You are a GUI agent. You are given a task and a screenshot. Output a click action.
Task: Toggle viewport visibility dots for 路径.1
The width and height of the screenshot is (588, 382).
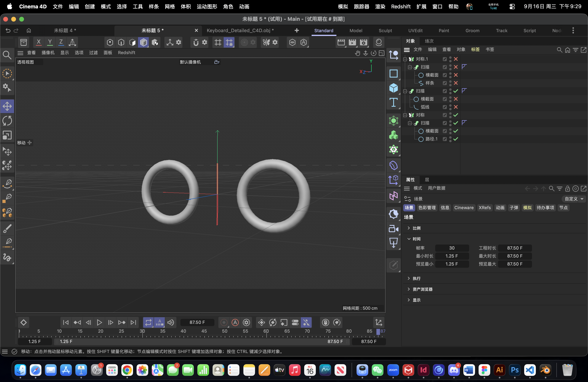450,139
